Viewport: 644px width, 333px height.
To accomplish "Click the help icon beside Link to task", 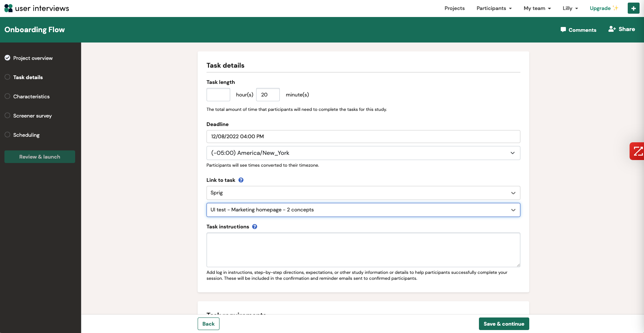I will pos(241,180).
